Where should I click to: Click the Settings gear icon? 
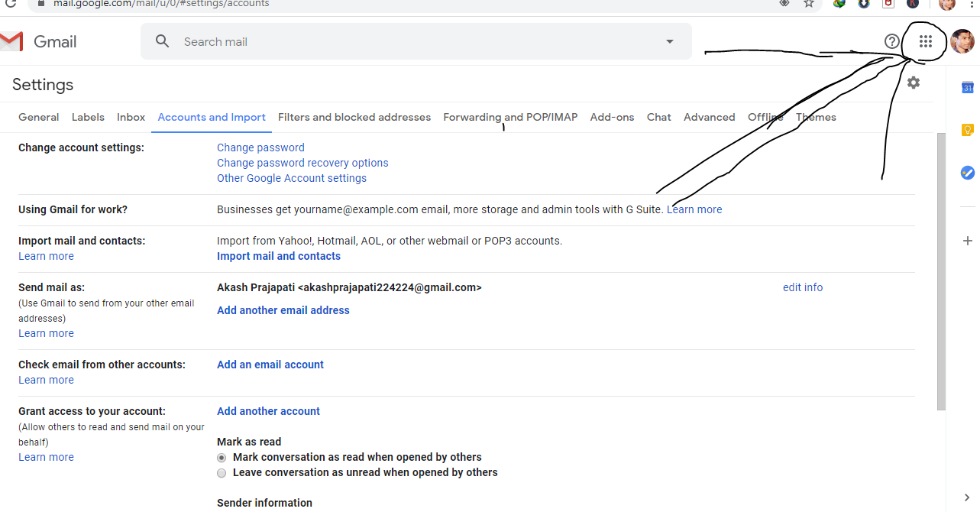pyautogui.click(x=914, y=83)
